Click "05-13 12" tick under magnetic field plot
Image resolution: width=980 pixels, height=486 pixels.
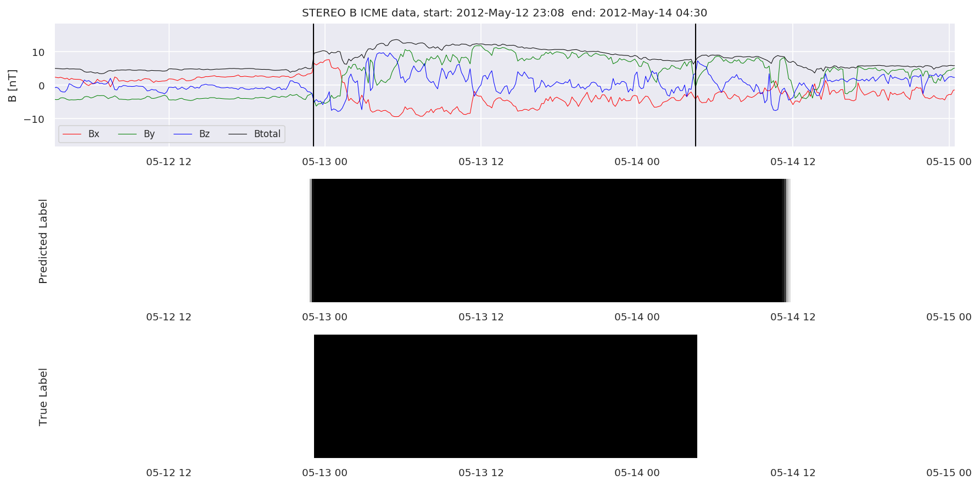[x=481, y=162]
